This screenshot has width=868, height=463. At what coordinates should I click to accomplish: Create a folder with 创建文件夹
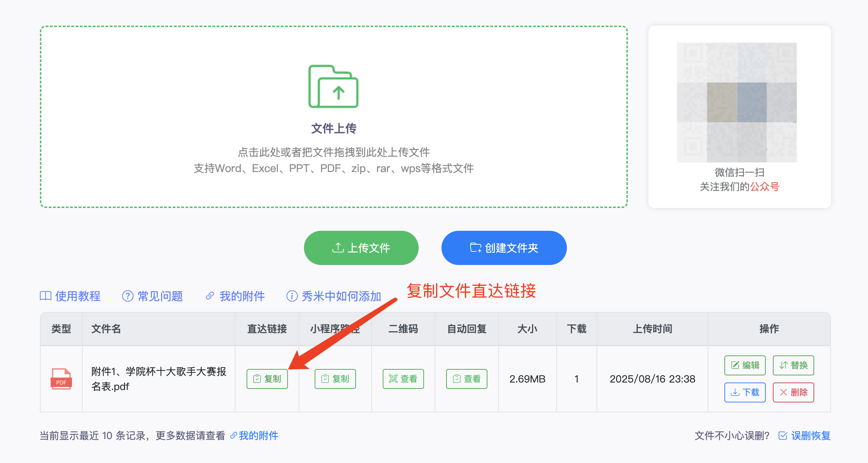[504, 248]
